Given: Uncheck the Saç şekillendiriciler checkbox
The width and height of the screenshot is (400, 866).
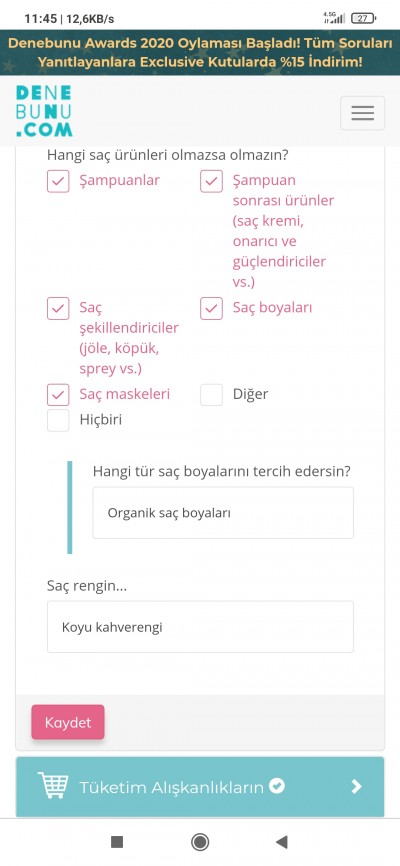Looking at the screenshot, I should pyautogui.click(x=58, y=309).
